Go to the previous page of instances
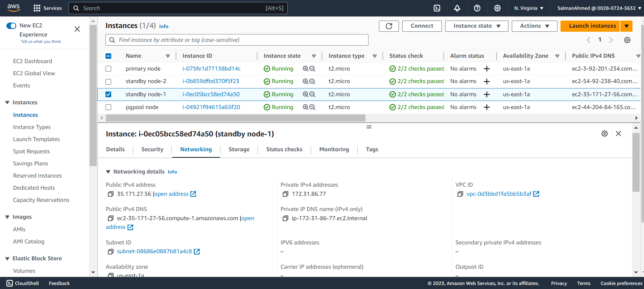The width and height of the screenshot is (644, 289). tap(589, 40)
